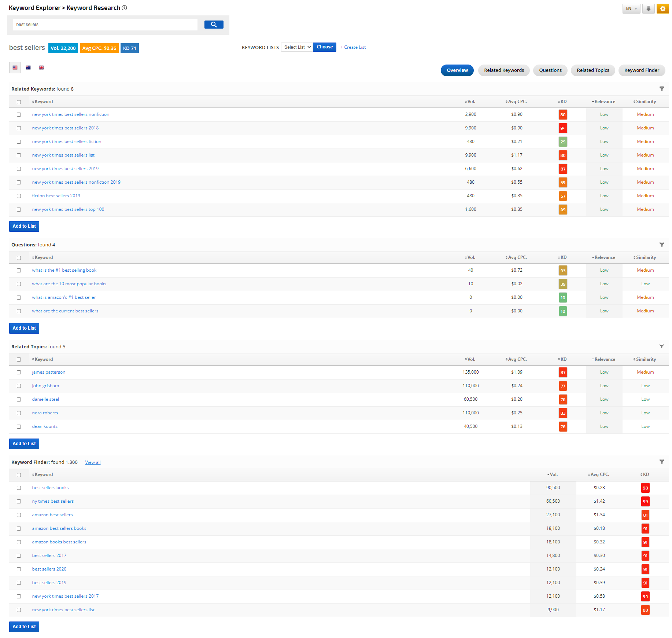Click the Keyword Research info icon
The width and height of the screenshot is (672, 638).
[x=125, y=8]
